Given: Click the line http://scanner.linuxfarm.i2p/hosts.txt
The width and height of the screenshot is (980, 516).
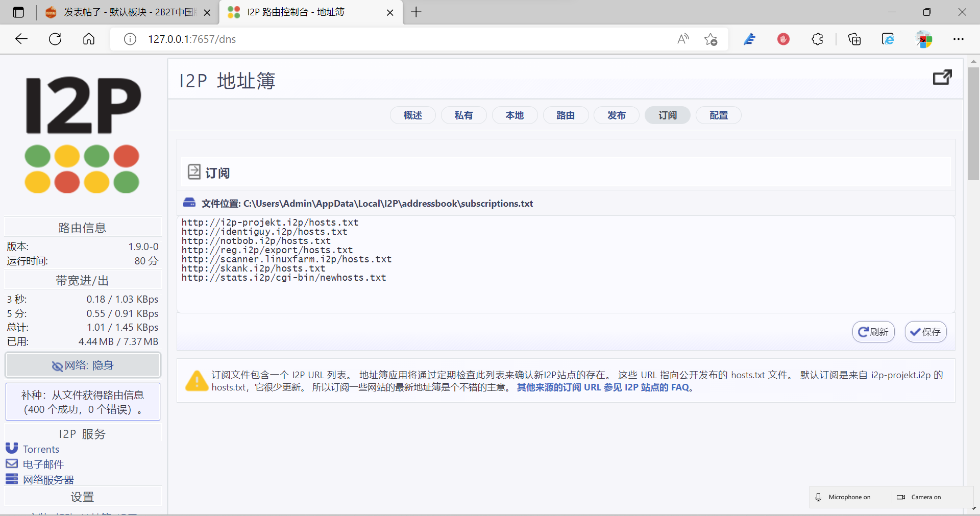Looking at the screenshot, I should coord(287,259).
